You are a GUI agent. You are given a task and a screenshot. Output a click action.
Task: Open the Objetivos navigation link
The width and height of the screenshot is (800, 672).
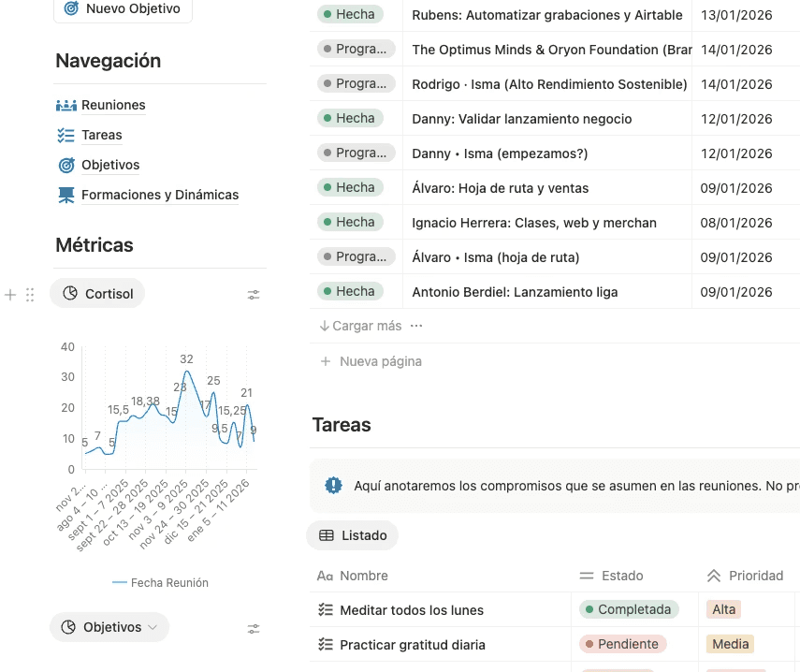point(110,166)
